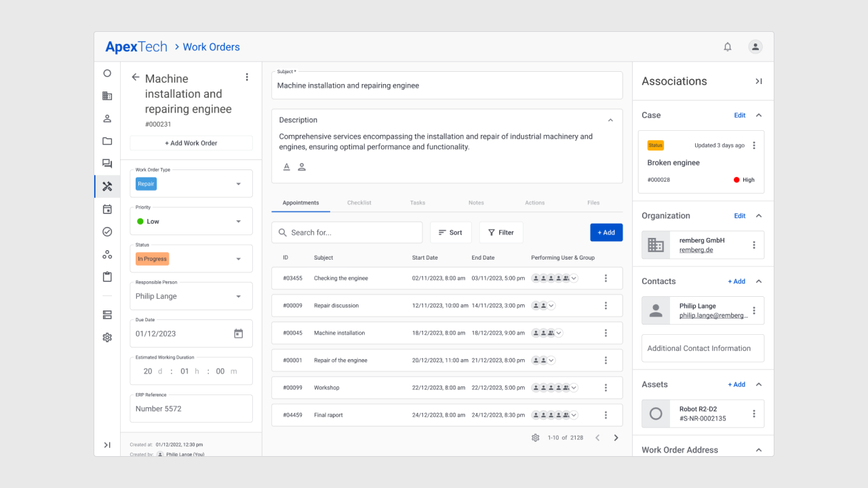Image resolution: width=868 pixels, height=488 pixels.
Task: Click the Work Orders breadcrumb
Action: (x=212, y=47)
